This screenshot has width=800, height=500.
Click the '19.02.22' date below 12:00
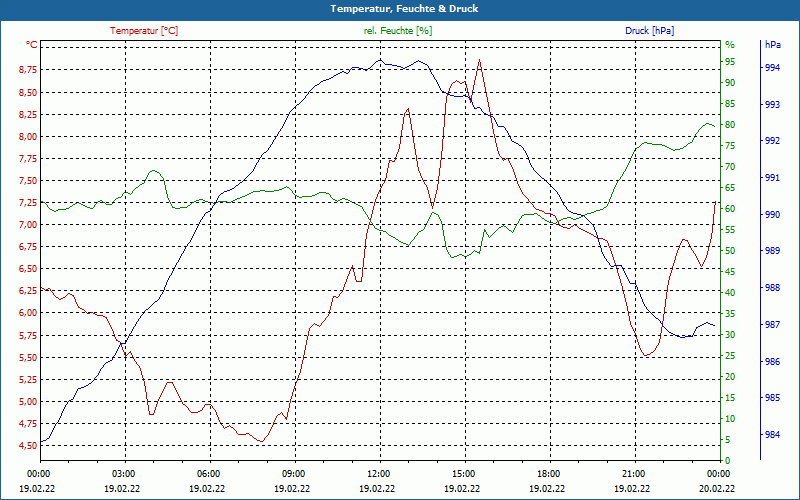(377, 488)
